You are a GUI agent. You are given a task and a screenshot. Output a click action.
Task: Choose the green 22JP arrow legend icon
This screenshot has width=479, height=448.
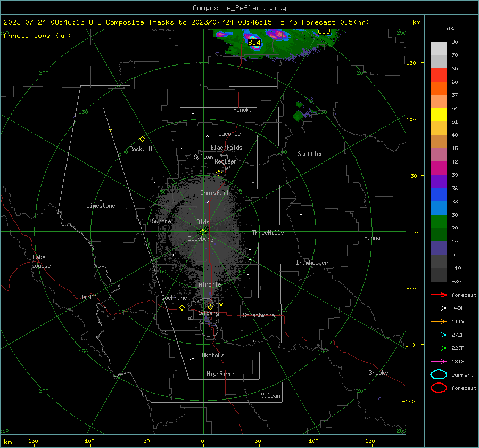point(439,348)
